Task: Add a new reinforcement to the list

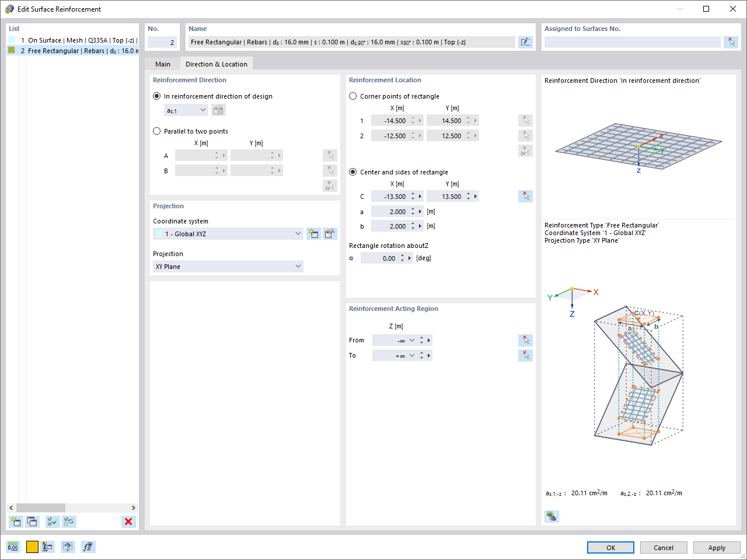Action: pyautogui.click(x=16, y=521)
